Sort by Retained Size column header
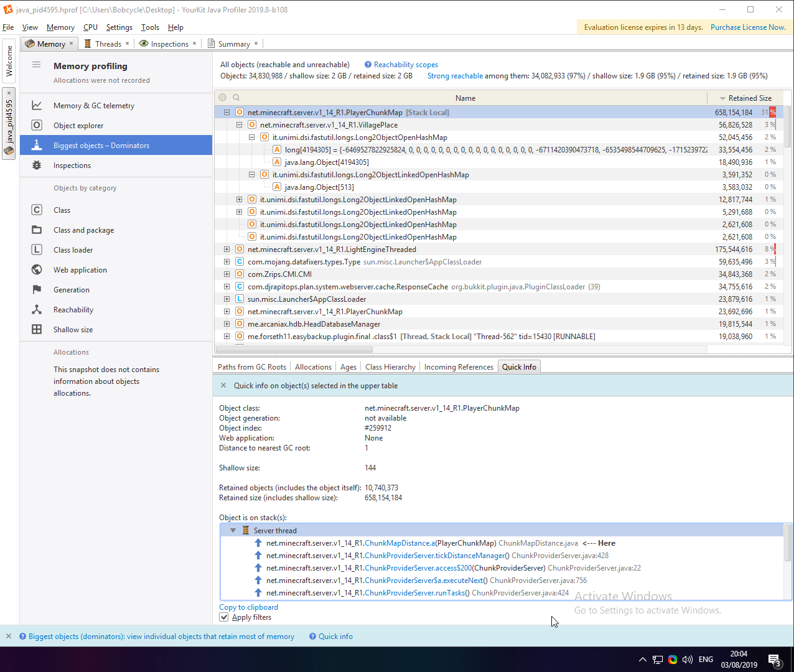This screenshot has width=794, height=672. pos(745,98)
